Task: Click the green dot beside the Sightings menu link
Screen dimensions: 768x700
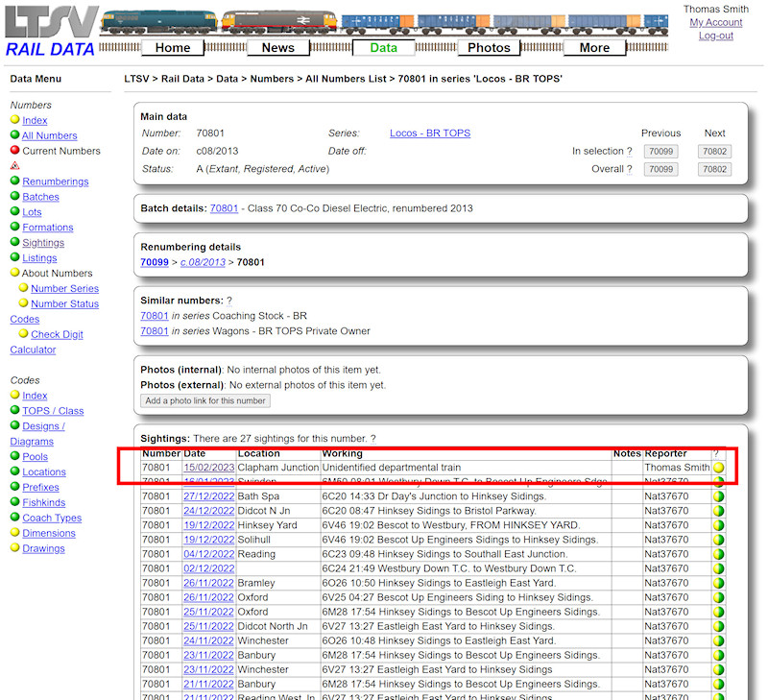Action: pos(13,242)
